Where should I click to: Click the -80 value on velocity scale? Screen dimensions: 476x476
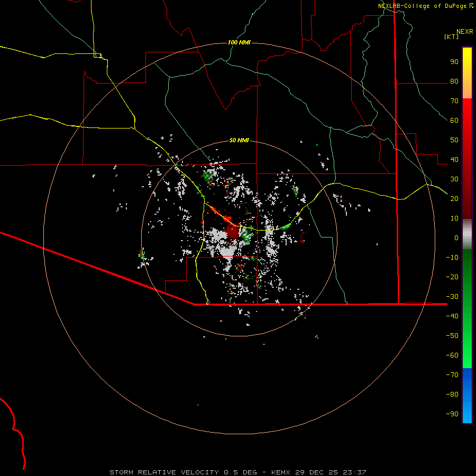pyautogui.click(x=452, y=395)
